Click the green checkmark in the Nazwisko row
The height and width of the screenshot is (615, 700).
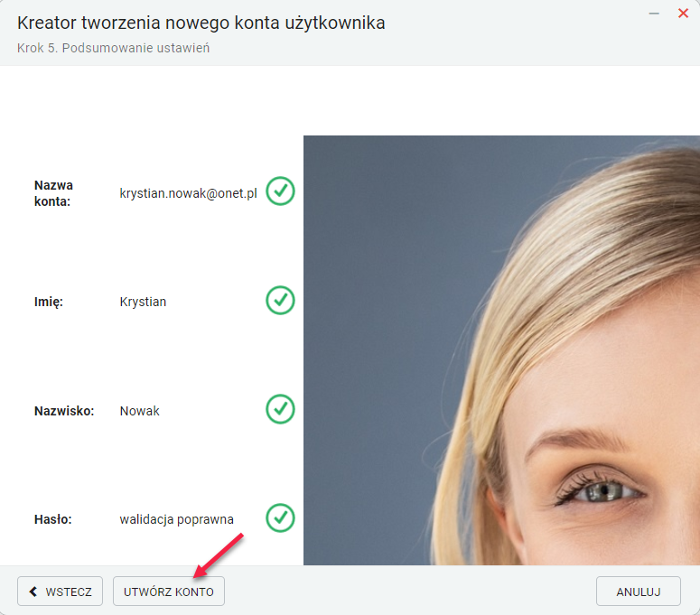pyautogui.click(x=280, y=409)
